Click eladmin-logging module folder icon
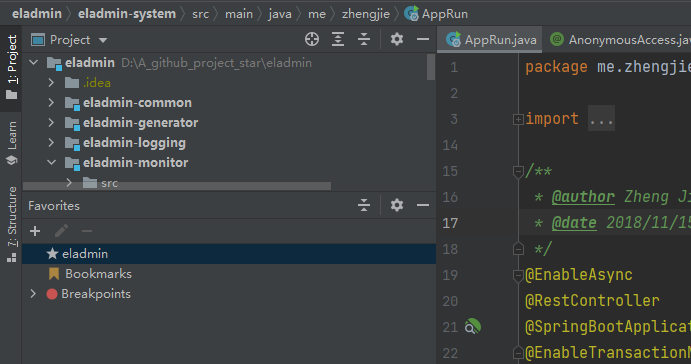This screenshot has width=691, height=364. coord(72,143)
